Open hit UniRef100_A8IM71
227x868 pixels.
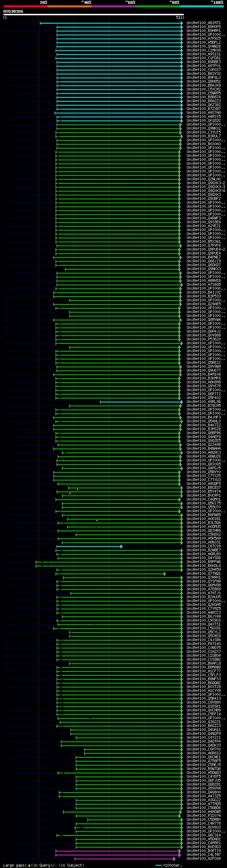(x=204, y=23)
